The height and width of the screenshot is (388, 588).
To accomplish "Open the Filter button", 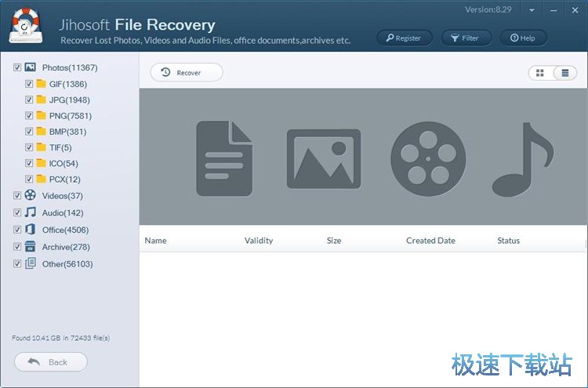I will pos(466,38).
